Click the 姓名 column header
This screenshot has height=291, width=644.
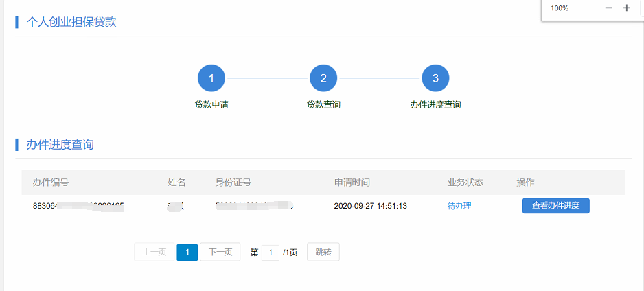[x=176, y=183]
